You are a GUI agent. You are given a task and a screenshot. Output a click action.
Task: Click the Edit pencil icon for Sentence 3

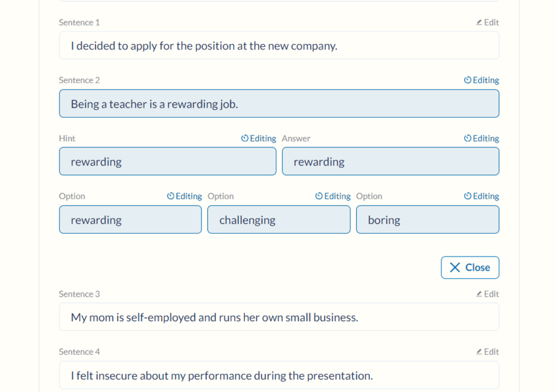point(480,294)
